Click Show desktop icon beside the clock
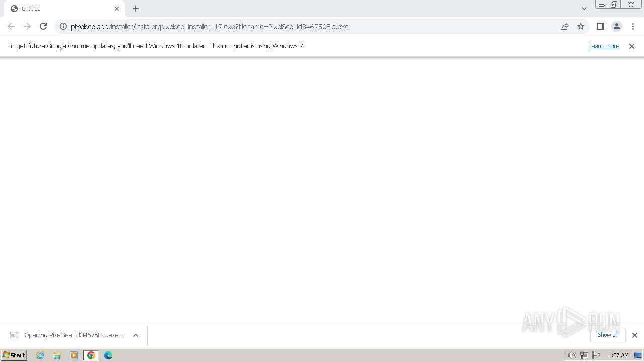The width and height of the screenshot is (644, 362). [638, 355]
